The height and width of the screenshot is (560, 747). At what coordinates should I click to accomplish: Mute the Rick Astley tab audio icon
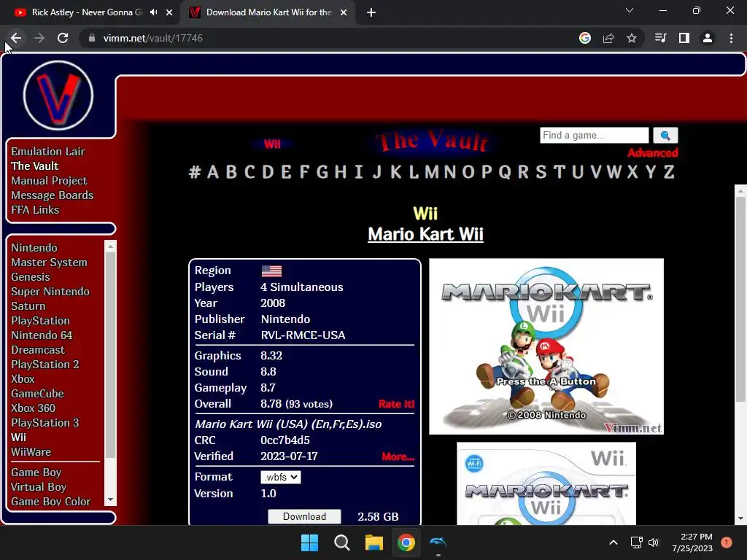(x=153, y=12)
